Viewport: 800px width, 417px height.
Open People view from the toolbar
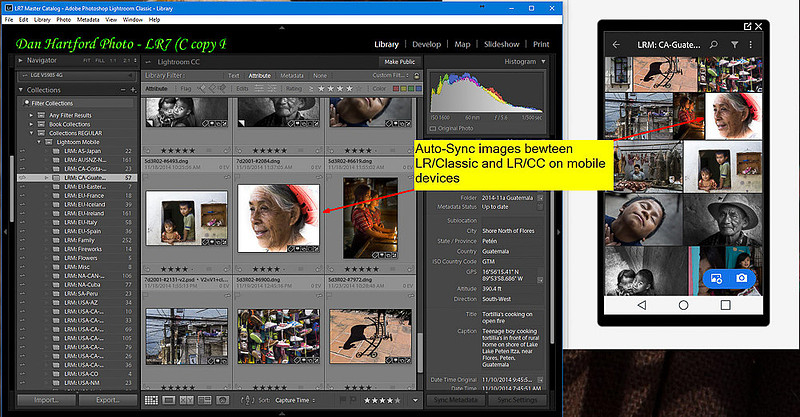[222, 400]
